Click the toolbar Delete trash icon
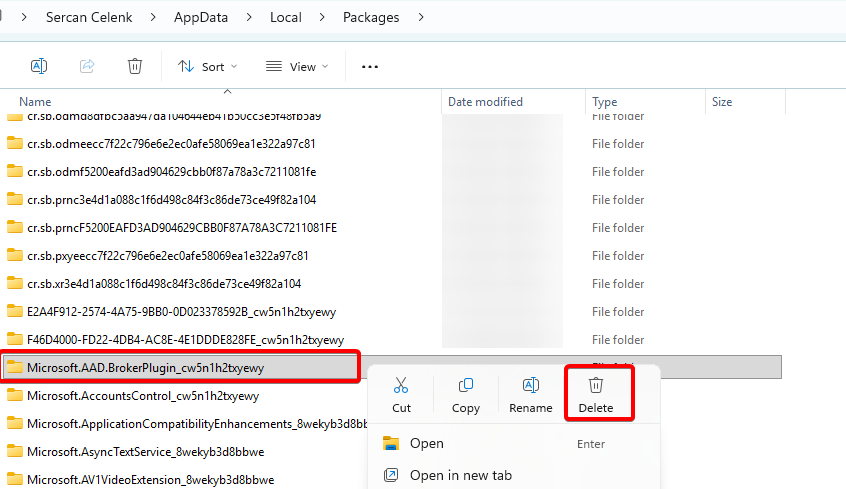The image size is (846, 489). pyautogui.click(x=135, y=66)
